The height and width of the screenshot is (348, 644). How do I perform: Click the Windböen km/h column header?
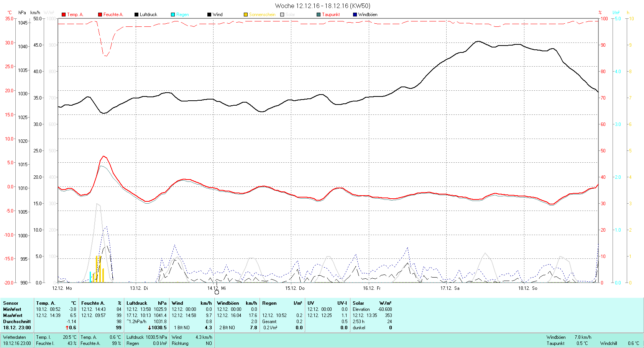pyautogui.click(x=237, y=303)
